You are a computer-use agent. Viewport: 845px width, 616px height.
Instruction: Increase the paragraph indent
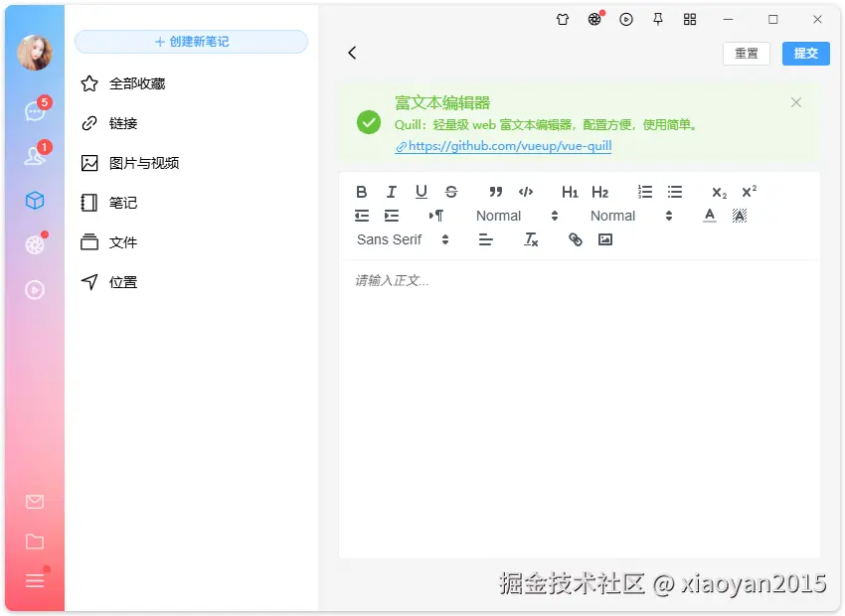coord(392,216)
